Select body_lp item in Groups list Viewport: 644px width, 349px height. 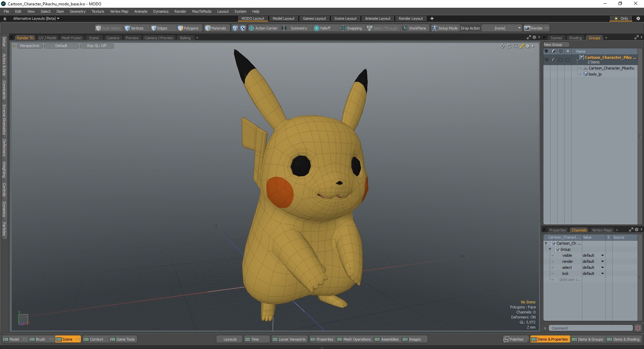595,74
